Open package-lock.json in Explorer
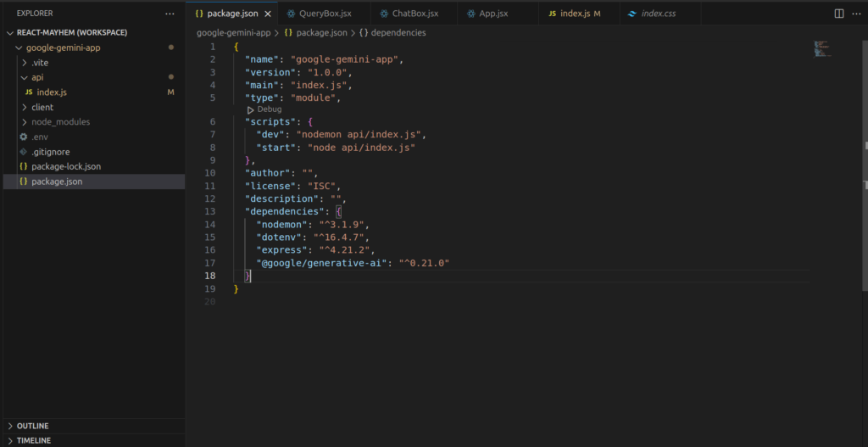Screen dimensions: 868x447 coord(94,166)
